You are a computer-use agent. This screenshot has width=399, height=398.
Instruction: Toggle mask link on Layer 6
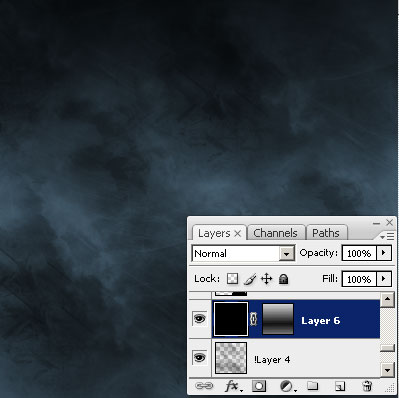[x=254, y=319]
